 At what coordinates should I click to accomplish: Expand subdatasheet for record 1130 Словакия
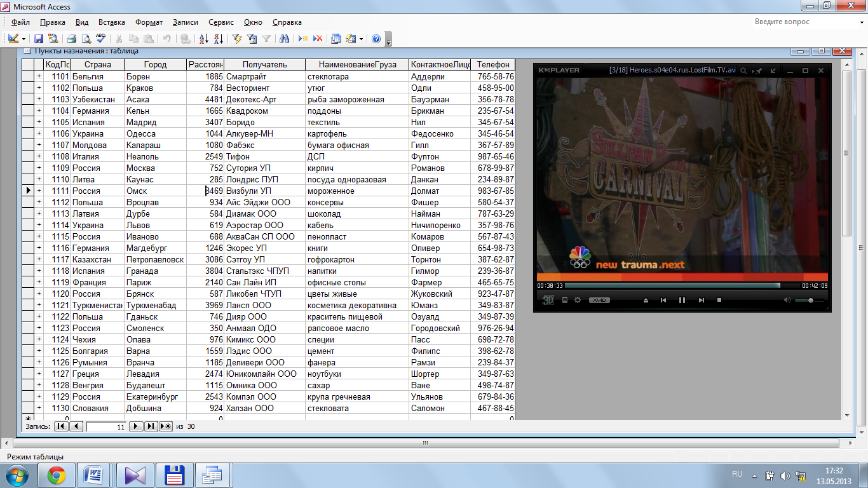pos(39,408)
